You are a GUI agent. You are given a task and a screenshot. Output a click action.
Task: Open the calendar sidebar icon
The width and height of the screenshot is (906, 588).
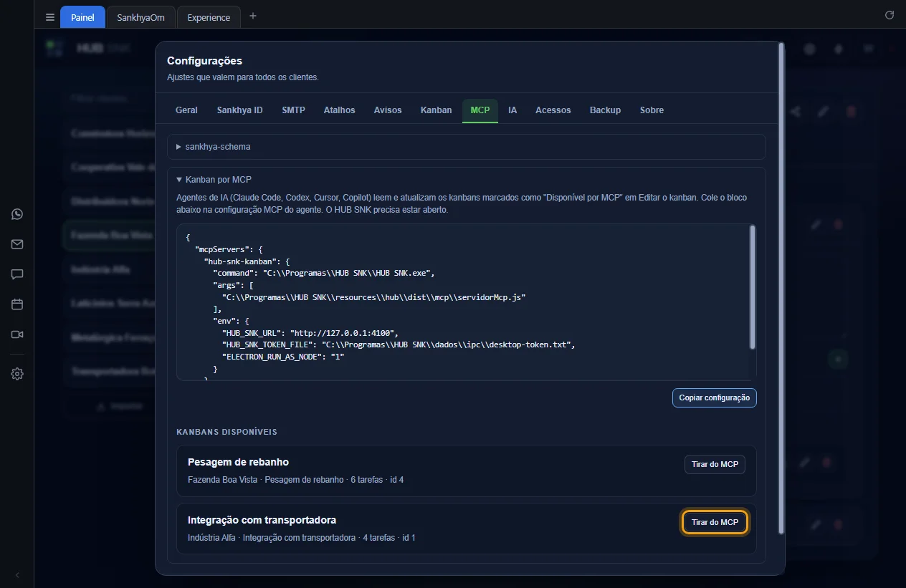[x=17, y=304]
